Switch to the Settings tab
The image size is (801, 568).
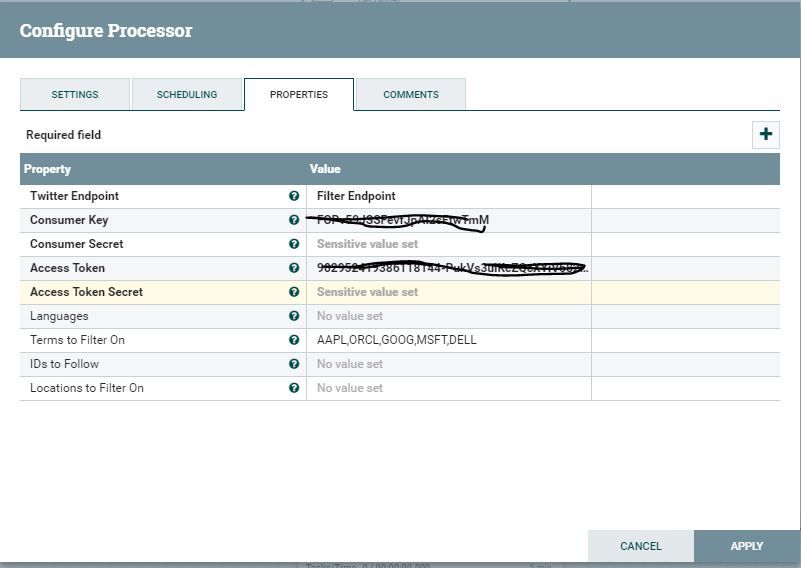tap(75, 94)
